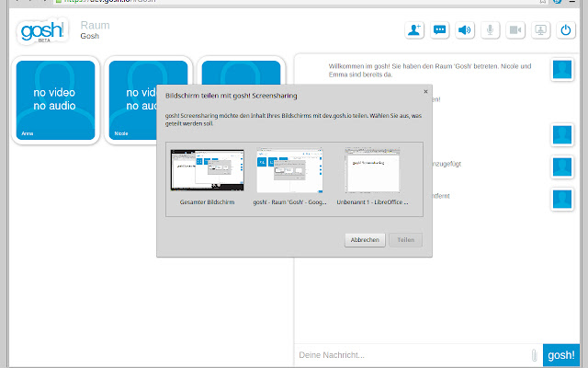Select Anna's no video tile
This screenshot has width=588, height=368.
(x=55, y=100)
